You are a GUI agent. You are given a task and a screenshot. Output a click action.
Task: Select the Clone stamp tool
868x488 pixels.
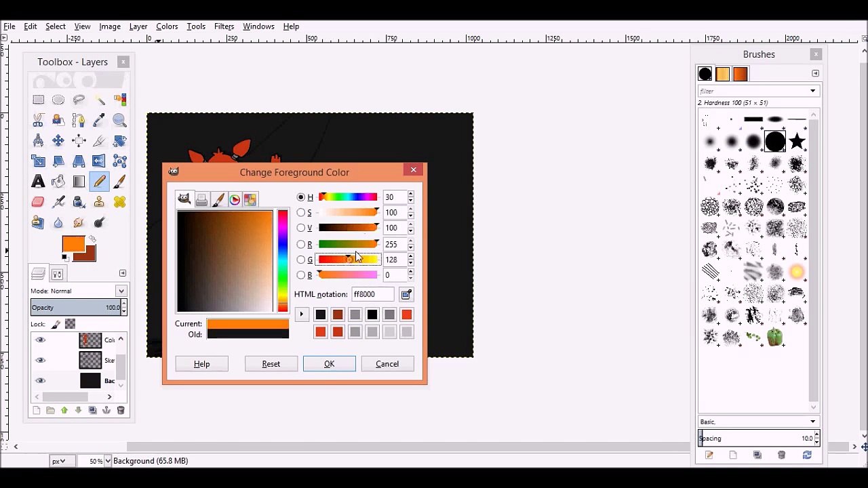tap(99, 201)
